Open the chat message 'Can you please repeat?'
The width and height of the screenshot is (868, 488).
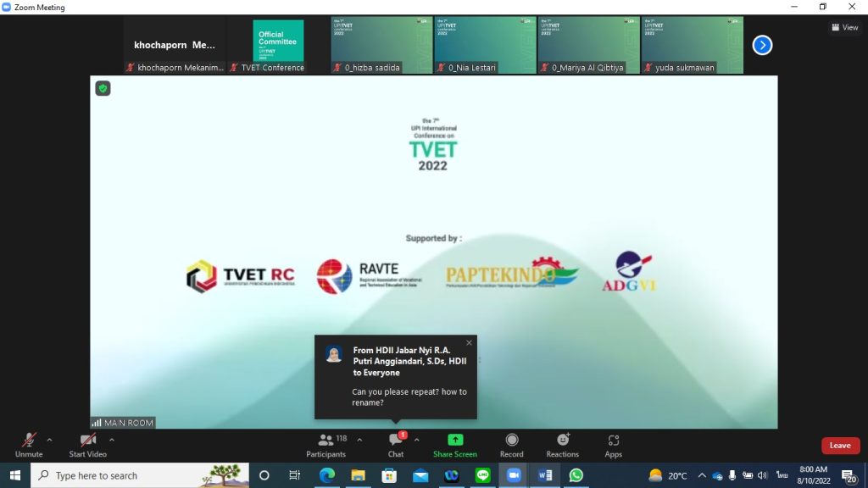click(409, 396)
